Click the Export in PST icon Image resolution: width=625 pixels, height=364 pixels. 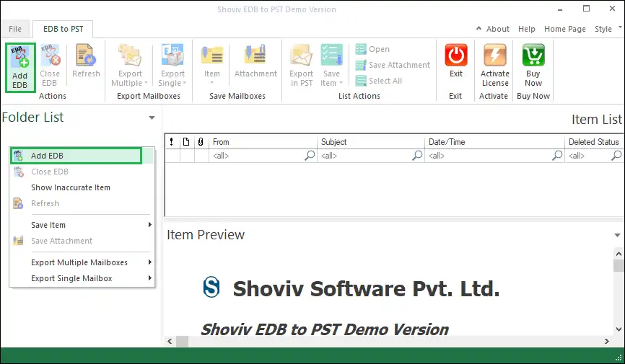[301, 55]
